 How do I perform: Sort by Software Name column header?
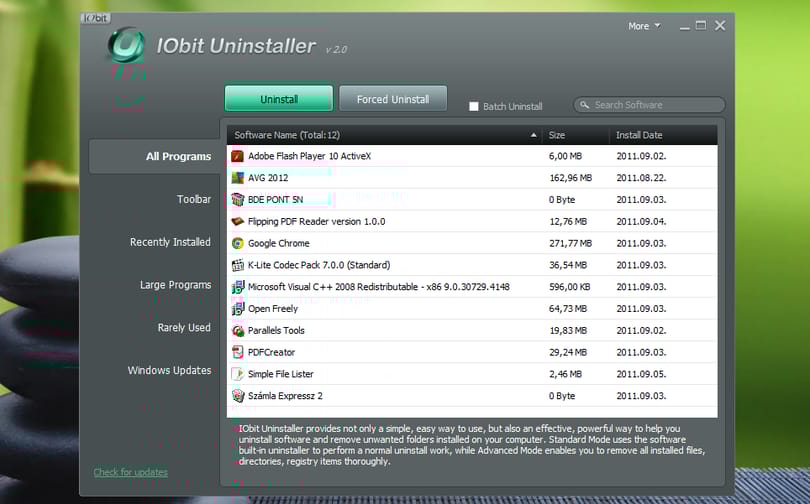(x=384, y=135)
